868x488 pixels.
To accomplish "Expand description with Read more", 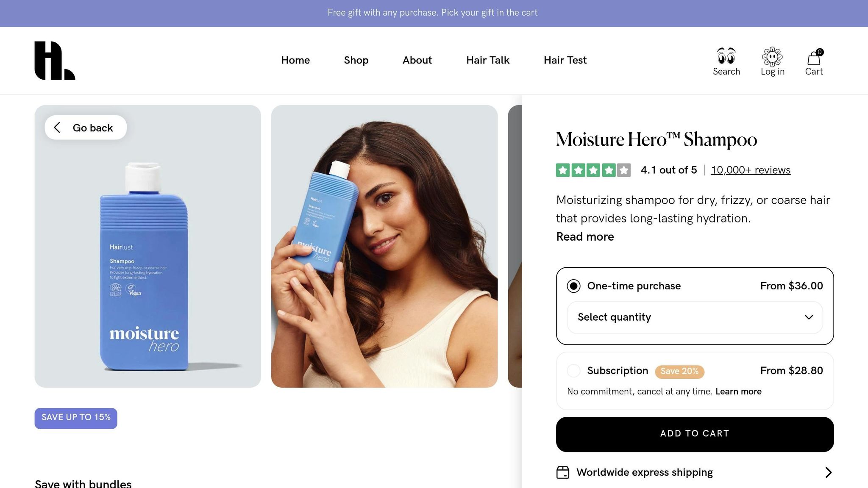I will (x=585, y=237).
